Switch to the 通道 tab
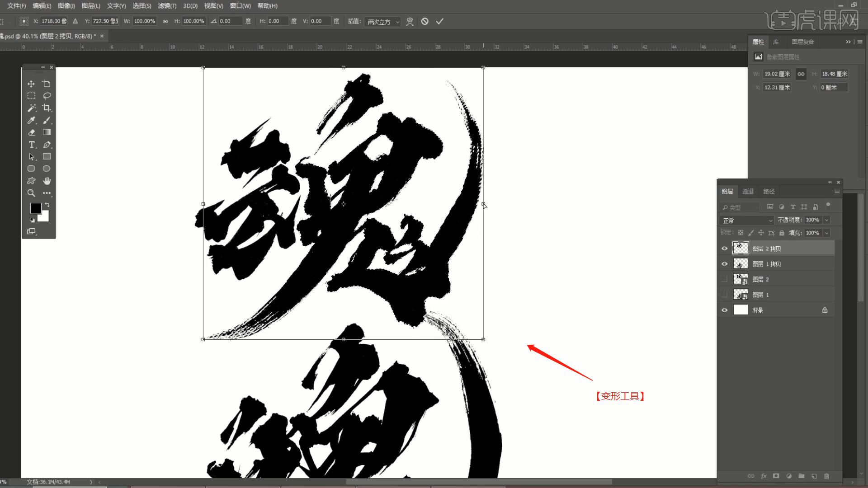Screen dimensions: 868x488 tap(748, 191)
